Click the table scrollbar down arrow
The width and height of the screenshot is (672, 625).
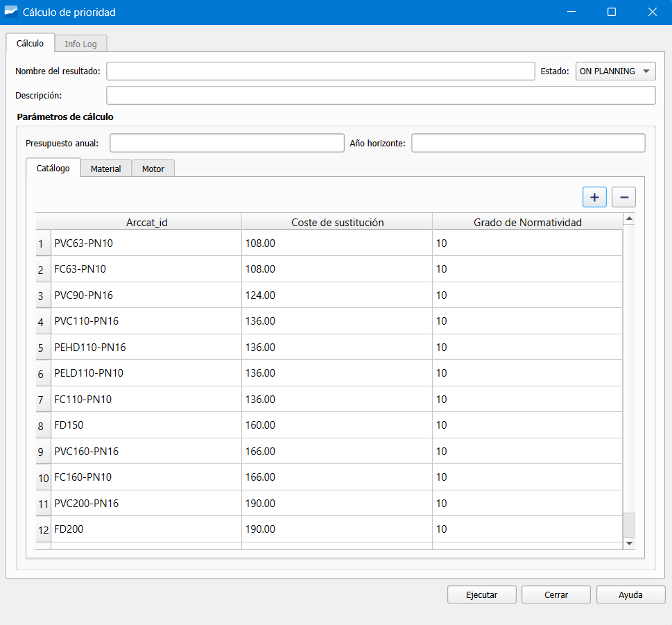629,543
